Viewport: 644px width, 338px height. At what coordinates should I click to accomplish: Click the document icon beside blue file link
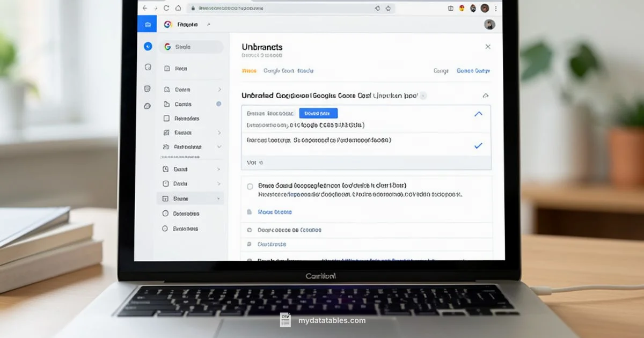coord(249,212)
